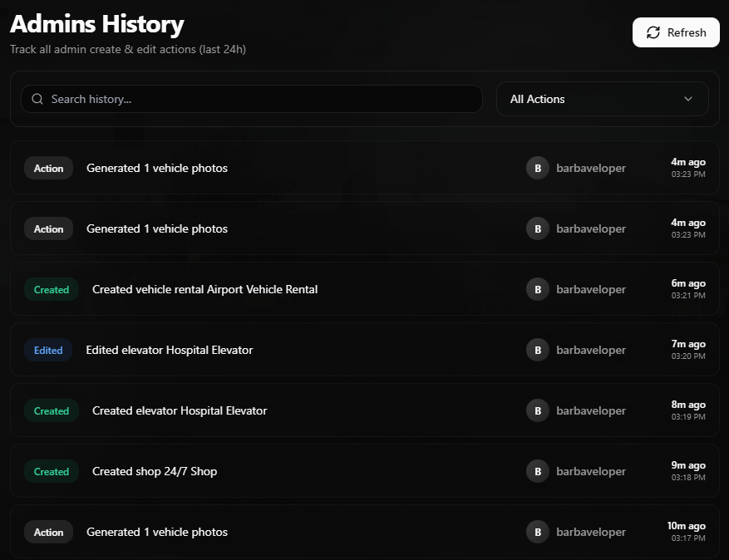Click the Refresh button
Viewport: 729px width, 560px height.
[675, 32]
